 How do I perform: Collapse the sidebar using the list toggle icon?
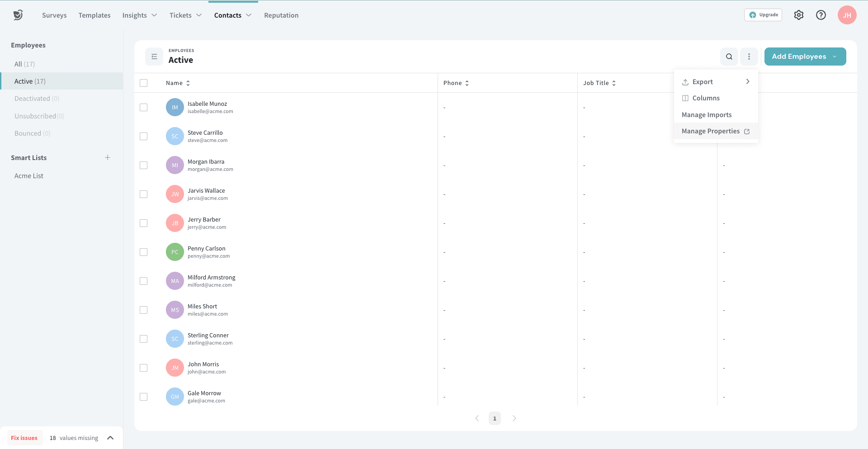pyautogui.click(x=154, y=57)
